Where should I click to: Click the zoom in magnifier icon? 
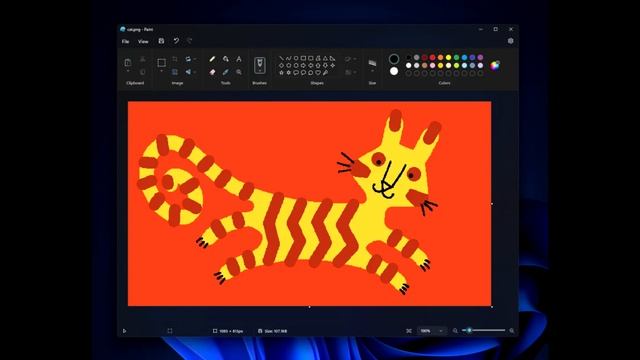click(511, 331)
